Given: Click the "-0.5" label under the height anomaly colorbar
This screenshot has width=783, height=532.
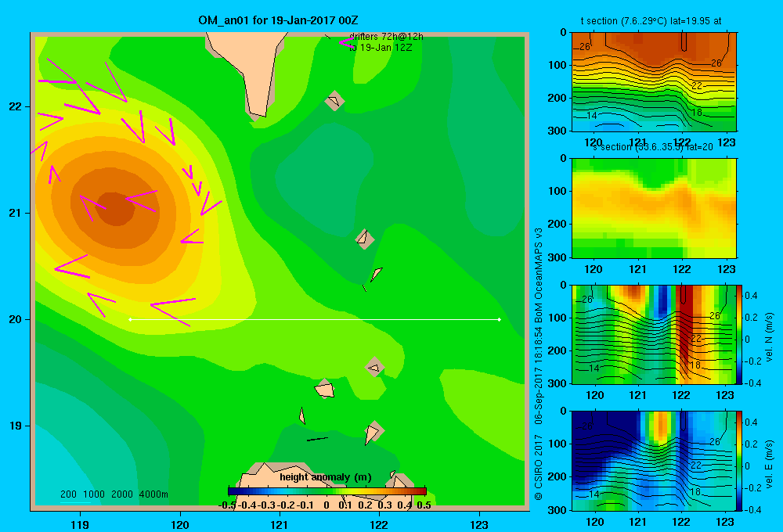Looking at the screenshot, I should (227, 505).
